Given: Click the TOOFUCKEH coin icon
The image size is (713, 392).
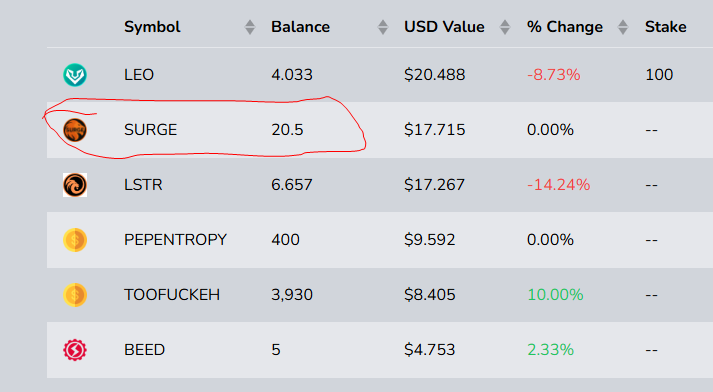Looking at the screenshot, I should coord(75,295).
